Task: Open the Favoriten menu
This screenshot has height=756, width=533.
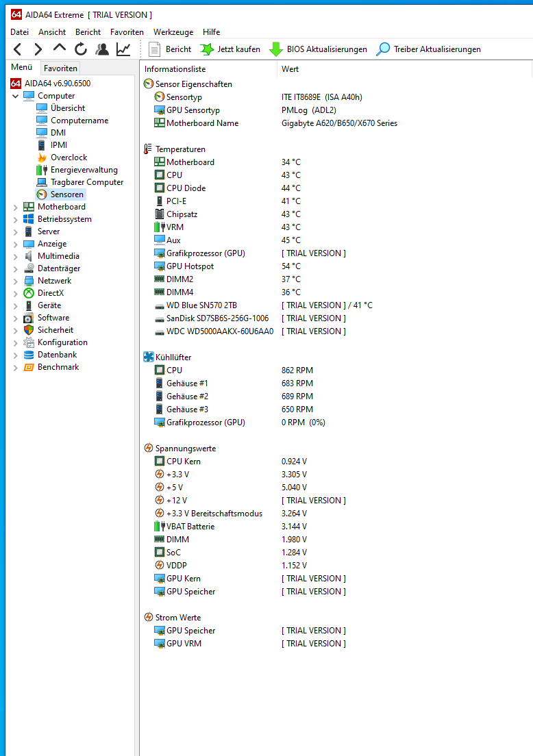Action: [127, 32]
